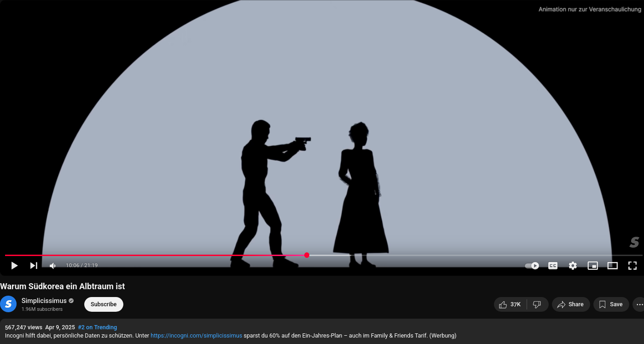644x344 pixels.
Task: Like the video with 37K likes
Action: pos(511,304)
